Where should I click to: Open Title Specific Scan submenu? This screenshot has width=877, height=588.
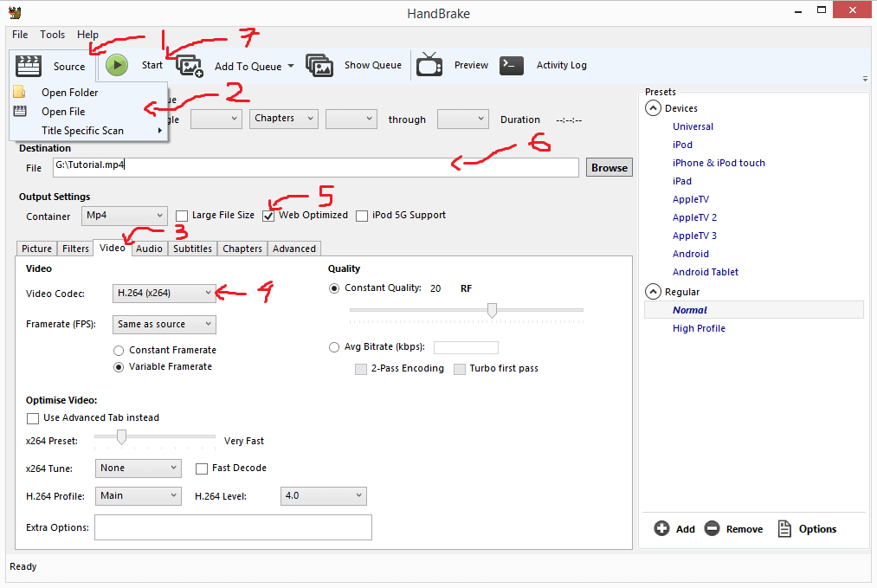(x=88, y=131)
